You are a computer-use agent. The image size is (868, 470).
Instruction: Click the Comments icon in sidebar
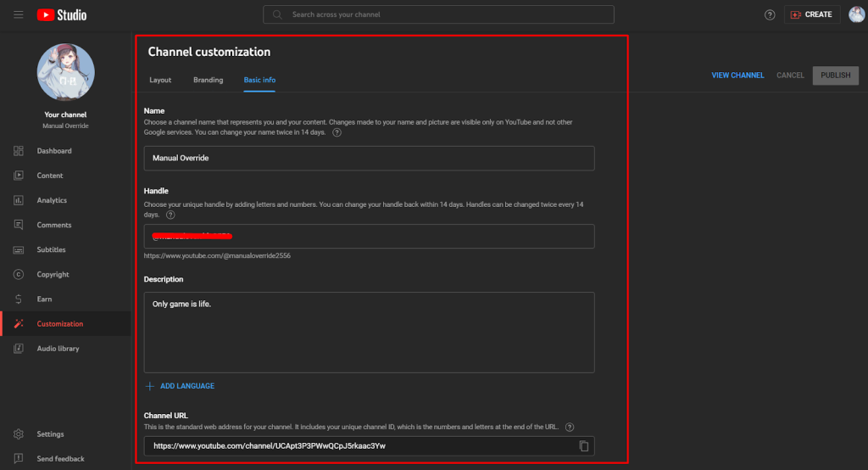coord(19,225)
